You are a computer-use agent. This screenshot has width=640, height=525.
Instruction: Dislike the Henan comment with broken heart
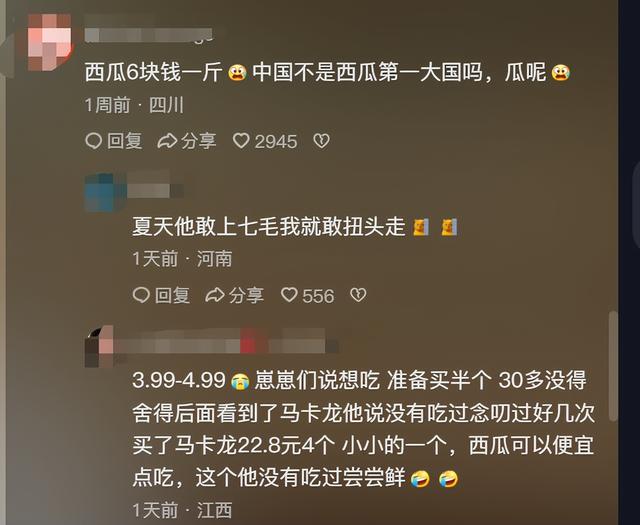[x=358, y=295]
